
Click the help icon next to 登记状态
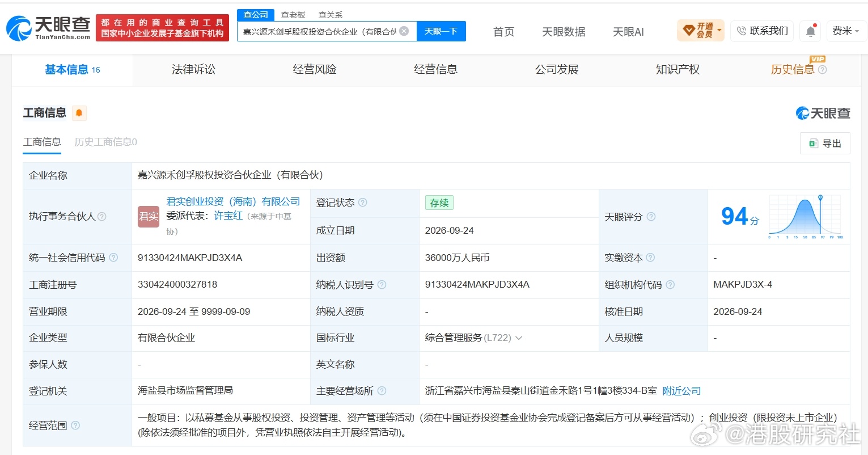pyautogui.click(x=363, y=203)
